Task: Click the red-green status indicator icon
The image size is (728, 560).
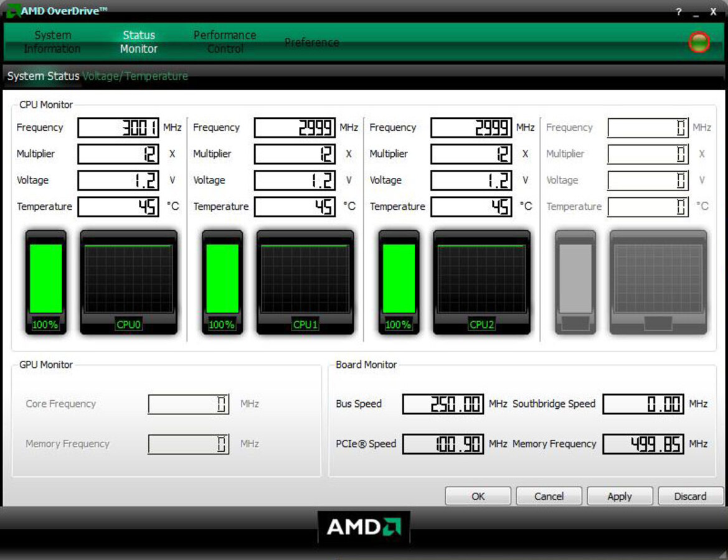Action: pos(699,42)
